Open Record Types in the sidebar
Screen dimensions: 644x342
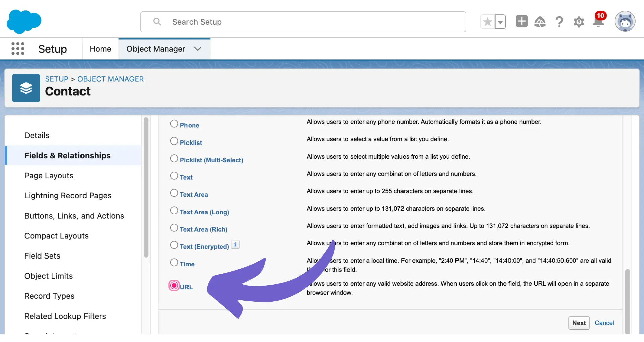[x=49, y=296]
